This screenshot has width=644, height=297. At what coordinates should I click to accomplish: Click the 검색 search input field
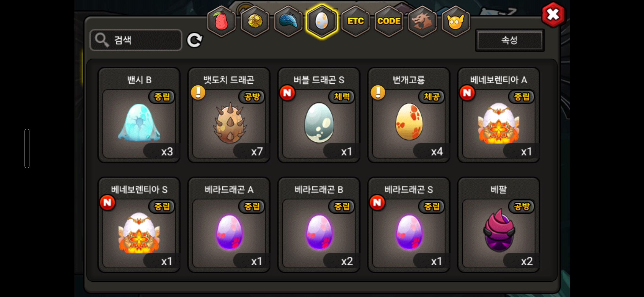[x=136, y=40]
